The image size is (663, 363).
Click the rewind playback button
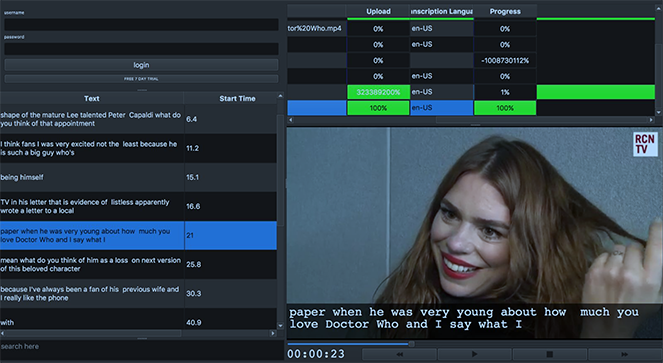click(x=400, y=354)
